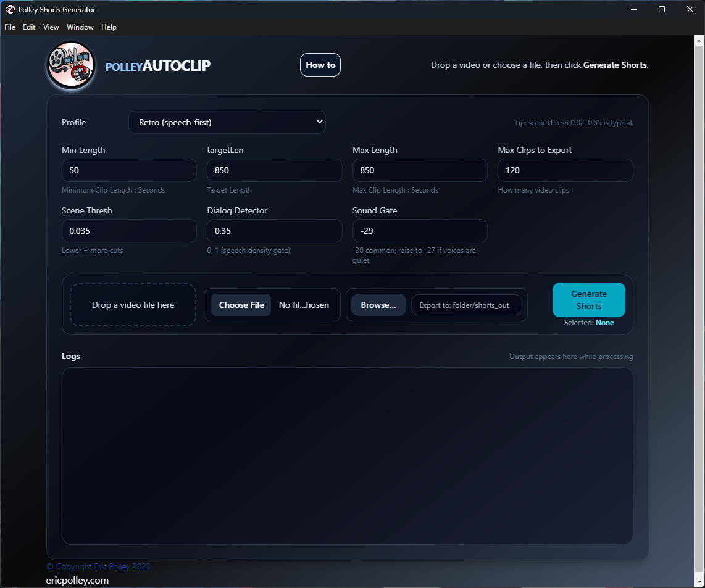The height and width of the screenshot is (588, 705).
Task: Open the Help menu
Action: [109, 27]
